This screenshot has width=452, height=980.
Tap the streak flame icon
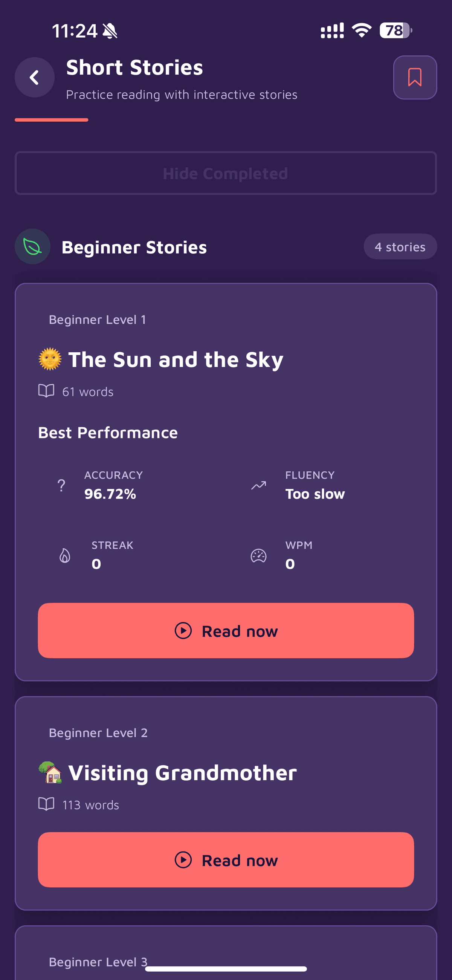[x=65, y=555]
